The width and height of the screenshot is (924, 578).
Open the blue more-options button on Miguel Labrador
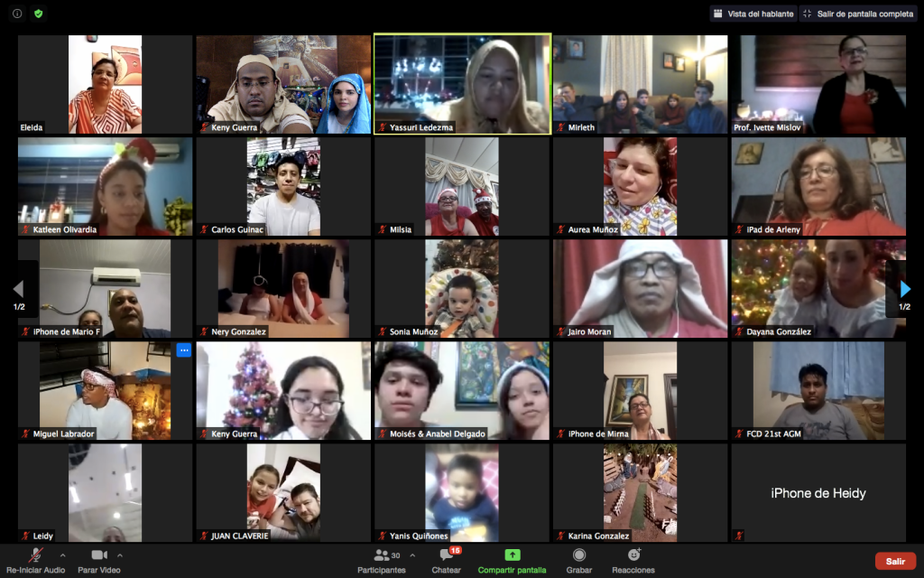183,350
